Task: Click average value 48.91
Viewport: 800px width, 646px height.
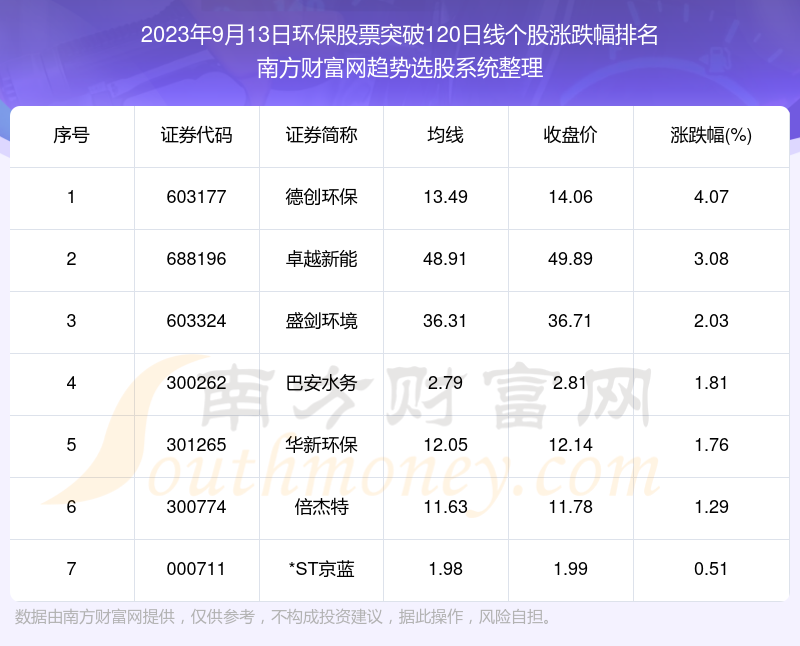Action: pyautogui.click(x=445, y=259)
